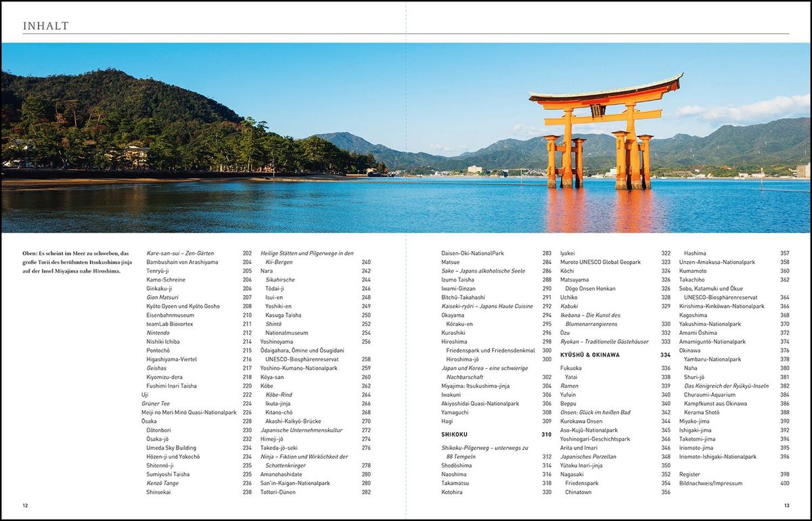This screenshot has height=521, width=812.
Task: Select 'Japanische Unternehmenskultur' entry
Action: click(301, 430)
